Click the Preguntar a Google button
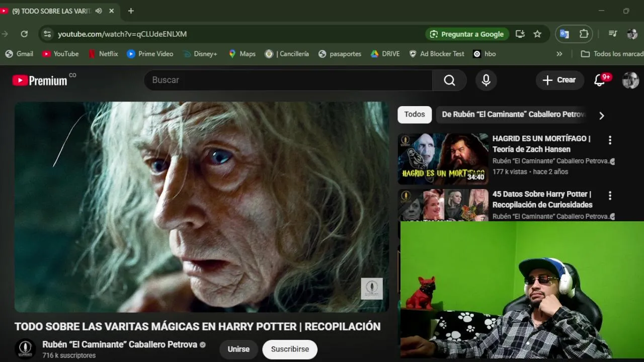Image resolution: width=644 pixels, height=362 pixels. [467, 34]
